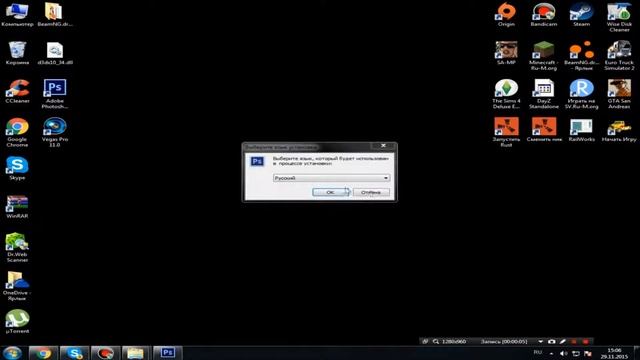Screen dimensions: 640x360
Task: Expand the Bandicam recording bar dropdown arrow
Action: pyautogui.click(x=540, y=341)
